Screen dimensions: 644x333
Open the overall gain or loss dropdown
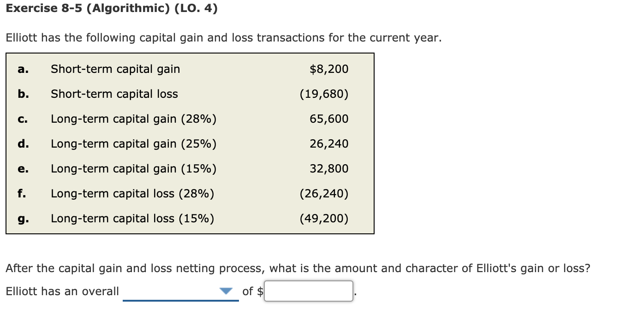click(x=180, y=291)
